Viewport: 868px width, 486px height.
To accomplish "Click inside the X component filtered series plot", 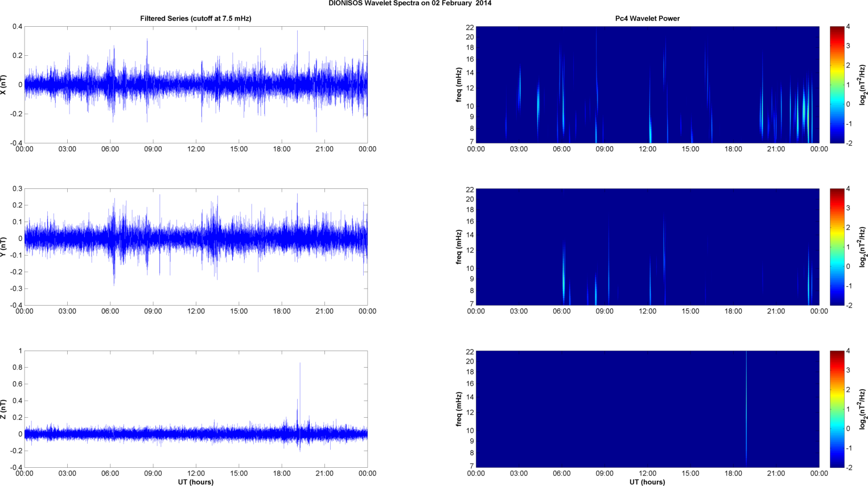I will 196,85.
